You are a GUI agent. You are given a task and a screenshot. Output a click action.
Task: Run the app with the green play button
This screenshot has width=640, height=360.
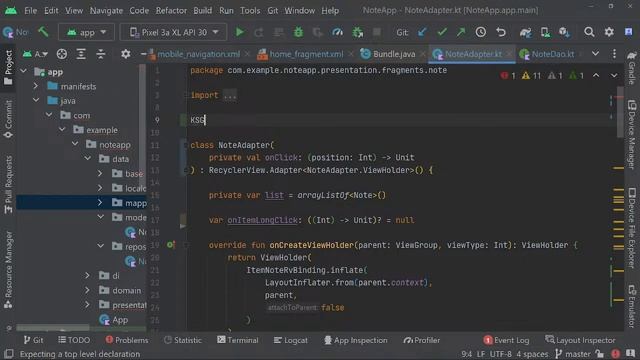(240, 32)
